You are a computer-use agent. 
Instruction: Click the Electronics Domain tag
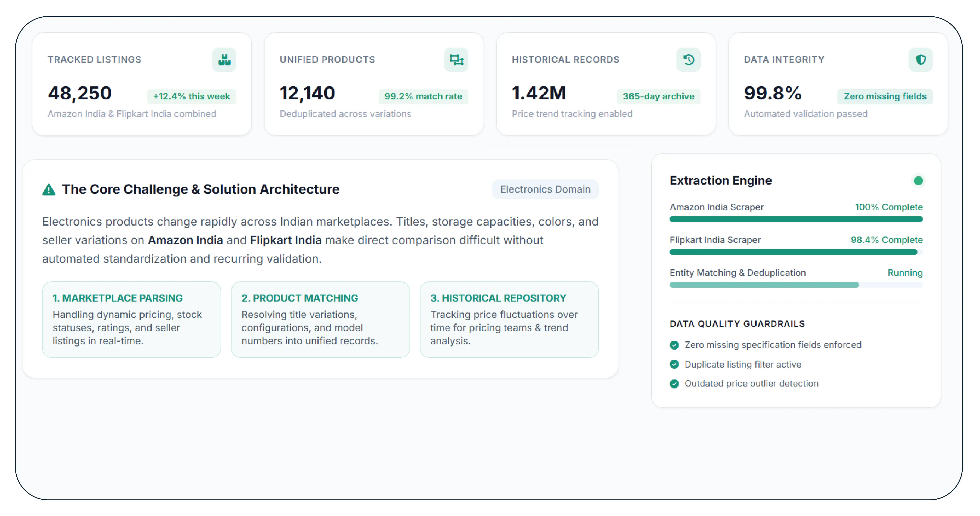545,189
